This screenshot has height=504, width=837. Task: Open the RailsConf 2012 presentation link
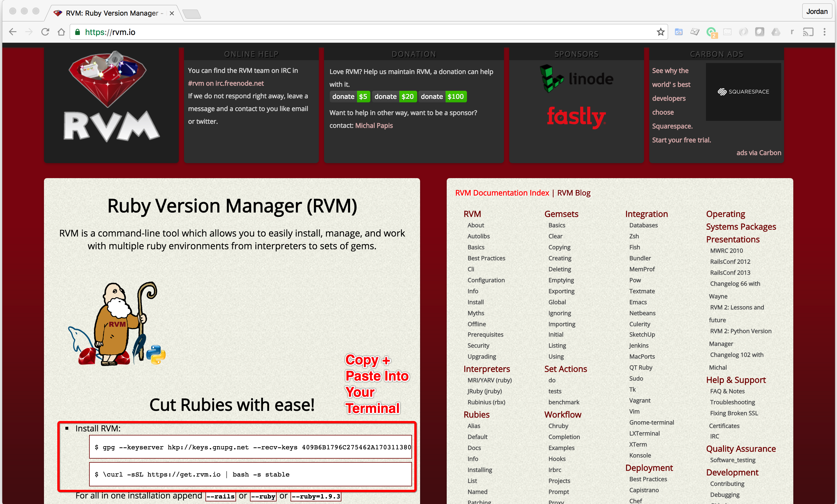[x=730, y=261]
